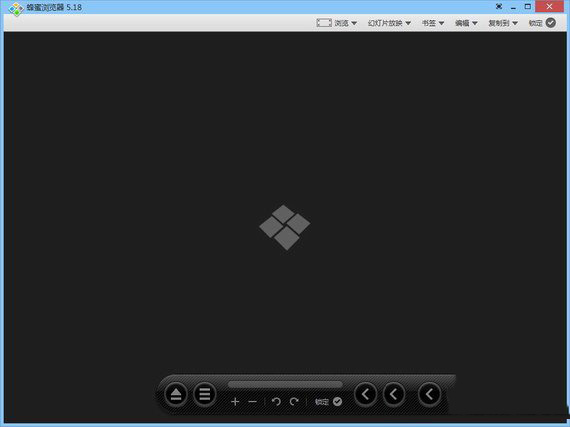
Task: Rotate the image clockwise
Action: tap(294, 402)
